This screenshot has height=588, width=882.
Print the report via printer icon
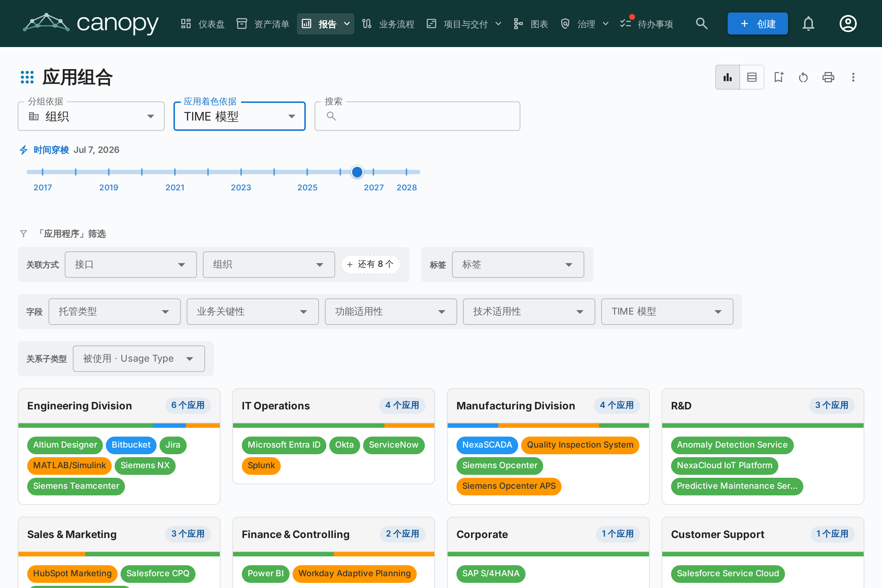828,77
